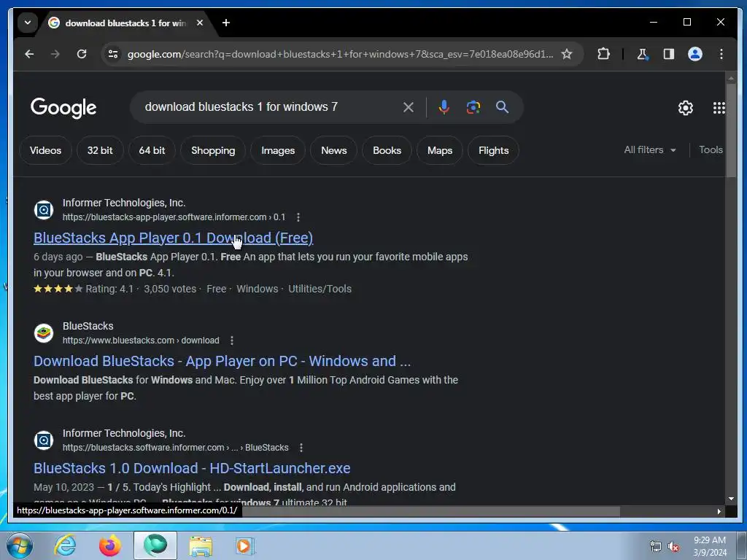Image resolution: width=747 pixels, height=560 pixels.
Task: Toggle the browser side panel icon
Action: click(669, 54)
